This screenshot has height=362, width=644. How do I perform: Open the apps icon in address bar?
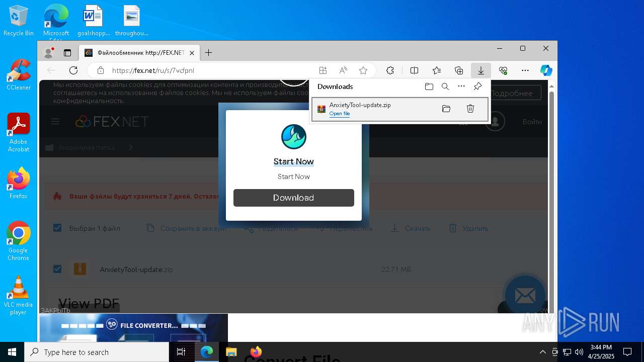tap(323, 70)
